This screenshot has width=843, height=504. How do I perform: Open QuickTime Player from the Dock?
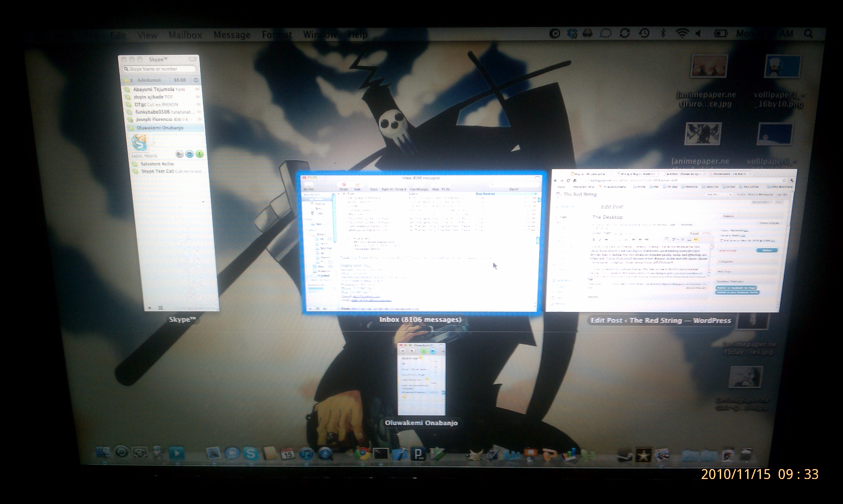(x=325, y=454)
